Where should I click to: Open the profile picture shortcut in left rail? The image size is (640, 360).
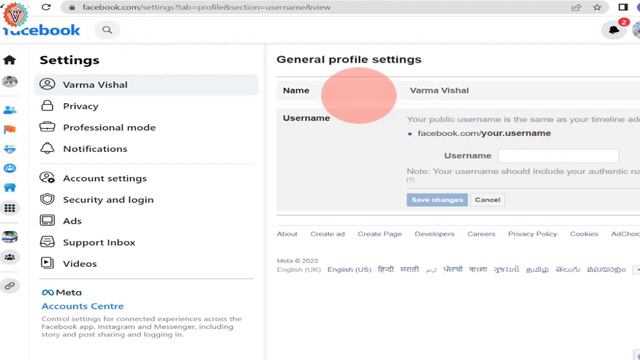pos(10,81)
